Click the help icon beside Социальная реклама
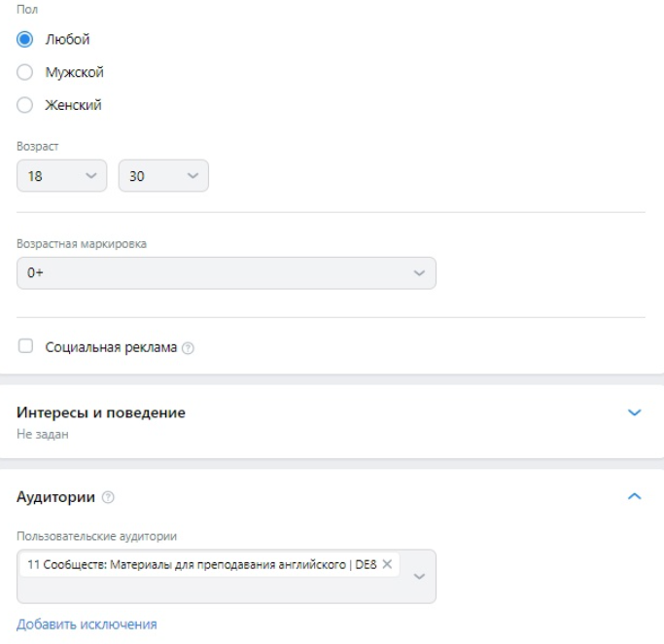The image size is (664, 644). 188,348
